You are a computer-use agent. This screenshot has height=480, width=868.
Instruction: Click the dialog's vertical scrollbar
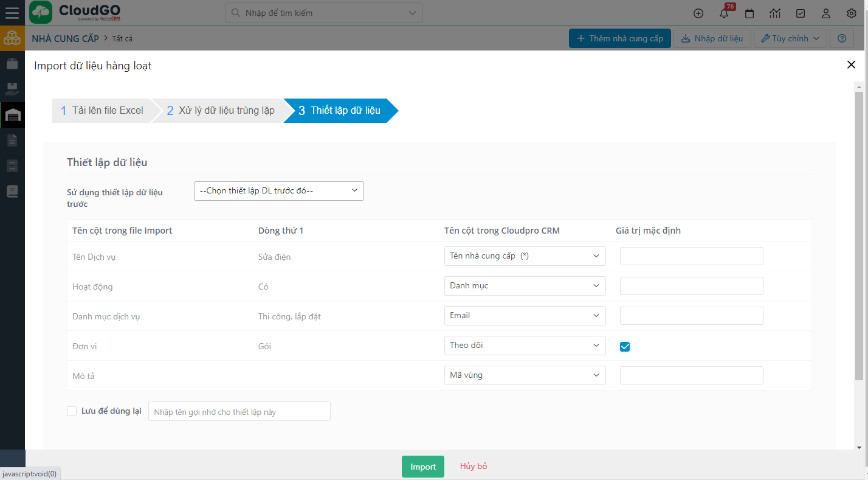click(859, 236)
